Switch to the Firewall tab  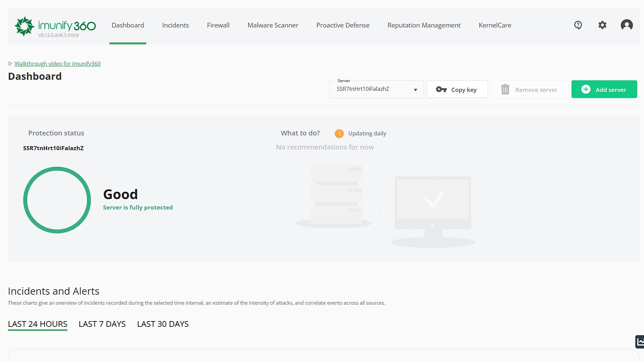coord(218,25)
